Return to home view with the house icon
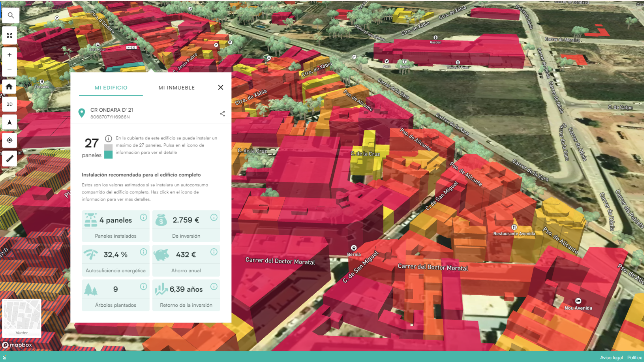This screenshot has height=362, width=644. [x=9, y=86]
